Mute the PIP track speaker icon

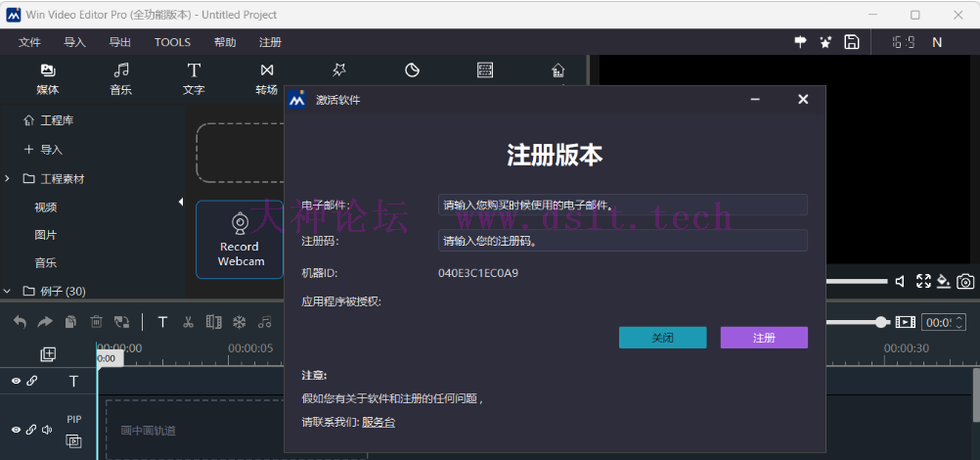tap(47, 430)
